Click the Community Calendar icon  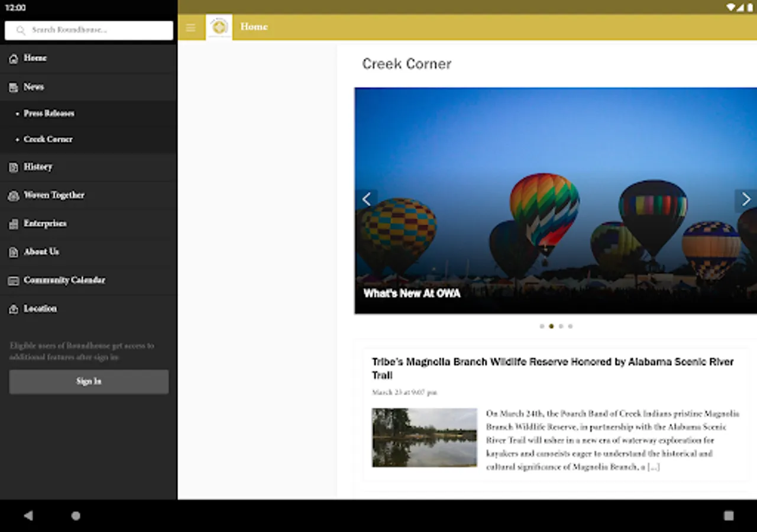13,281
